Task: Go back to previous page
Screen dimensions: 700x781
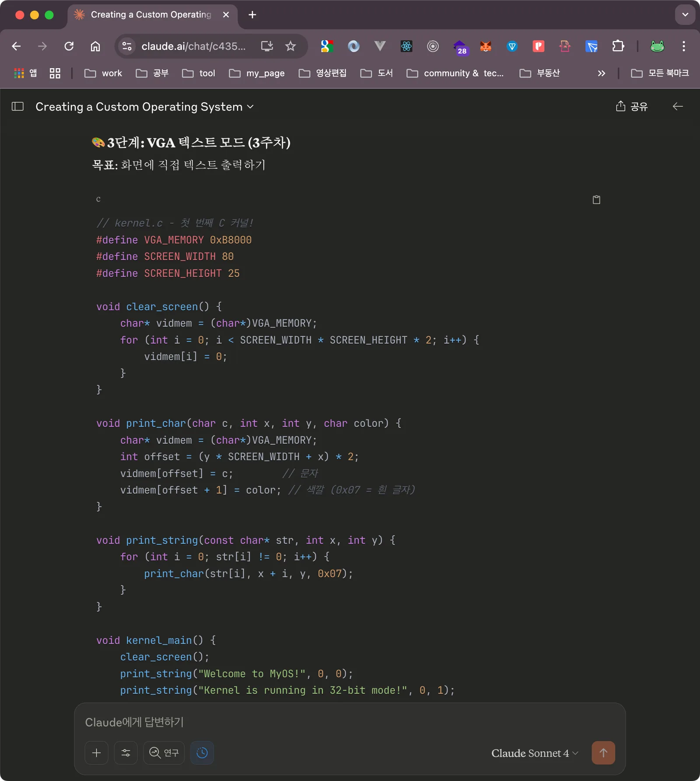Action: (17, 46)
